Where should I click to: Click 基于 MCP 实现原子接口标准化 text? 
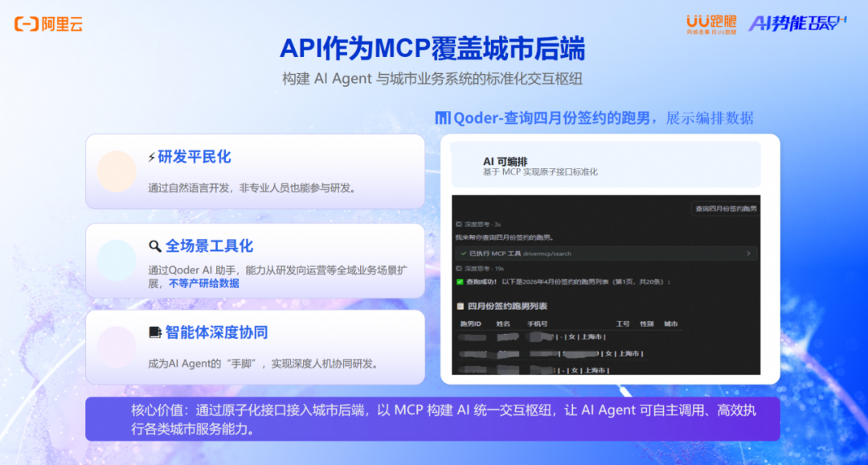pos(540,172)
